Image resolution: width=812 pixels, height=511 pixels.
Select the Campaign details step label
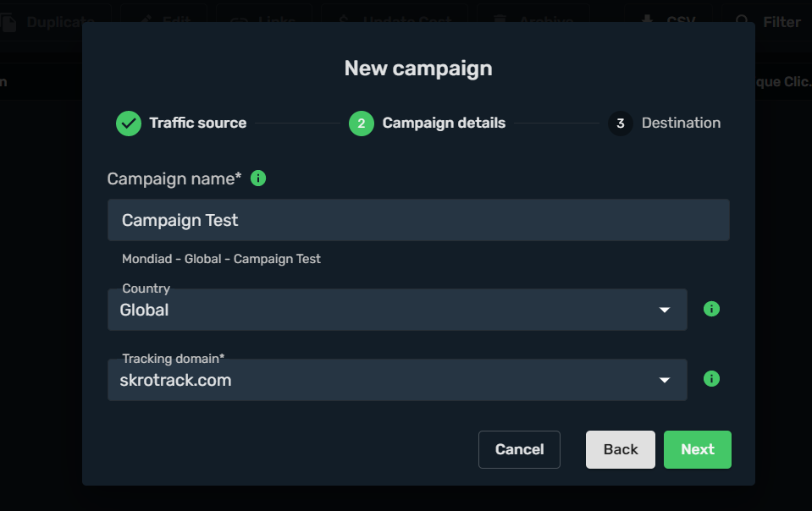click(x=444, y=124)
